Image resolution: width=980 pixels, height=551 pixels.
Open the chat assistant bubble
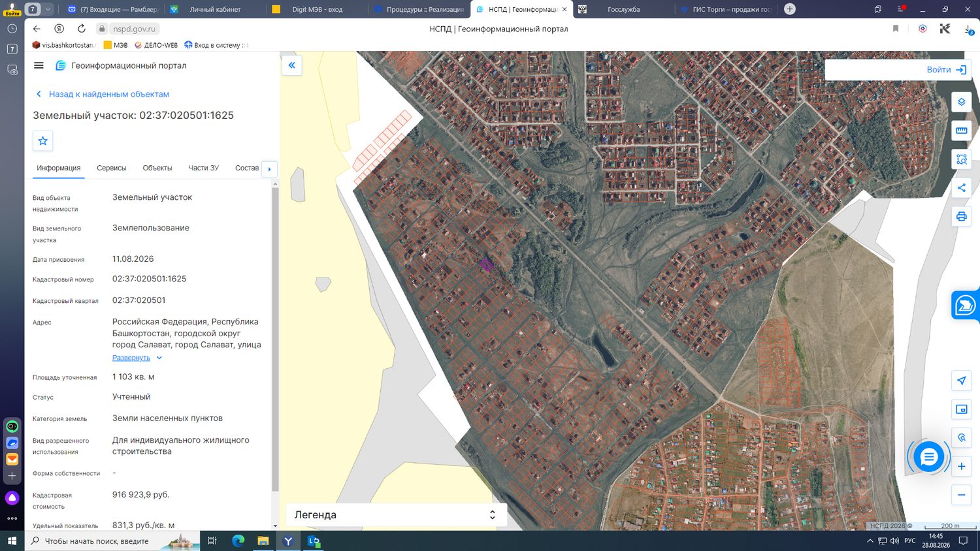click(x=928, y=458)
